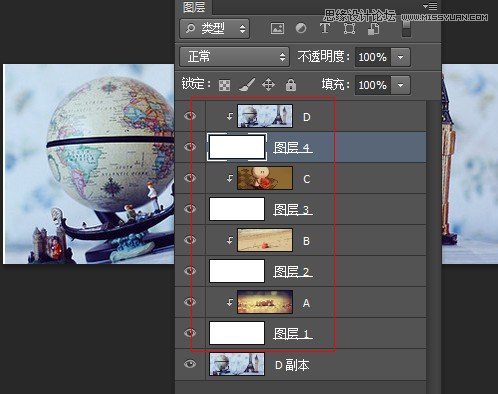Lock all padlock icon
This screenshot has width=498, height=394.
click(291, 85)
